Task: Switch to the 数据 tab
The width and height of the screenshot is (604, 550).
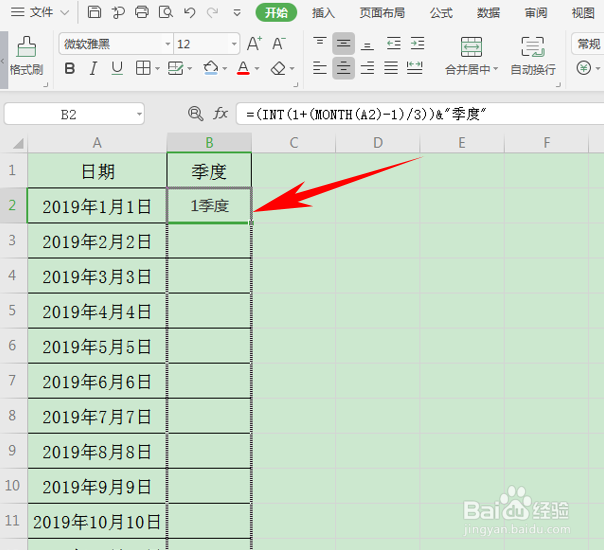Action: click(x=488, y=13)
